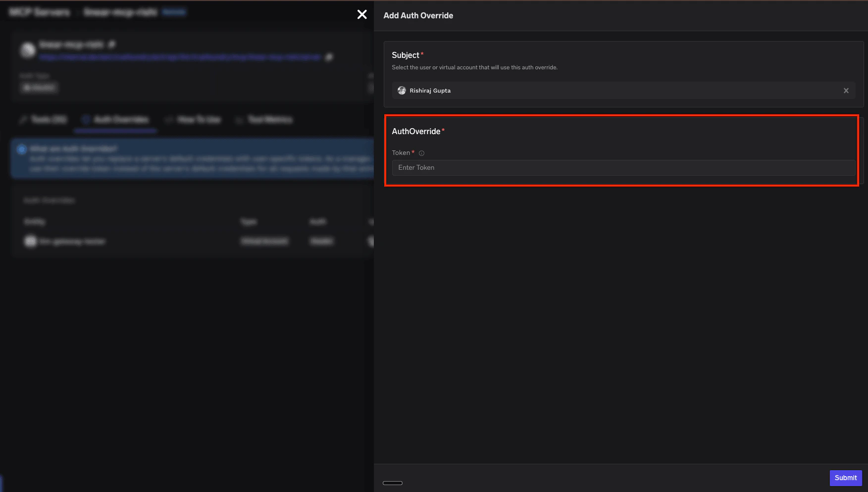868x492 pixels.
Task: Click Rishiraj Gupta's avatar in the Subject row
Action: click(402, 91)
